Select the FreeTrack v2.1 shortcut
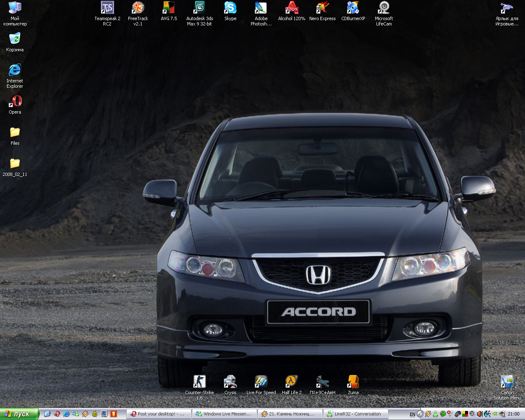The height and width of the screenshot is (420, 525). pyautogui.click(x=138, y=14)
